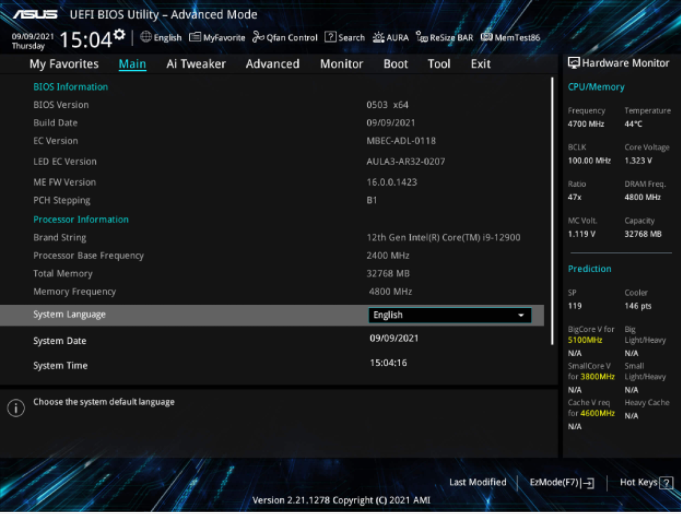Open the System Language dropdown

click(450, 315)
